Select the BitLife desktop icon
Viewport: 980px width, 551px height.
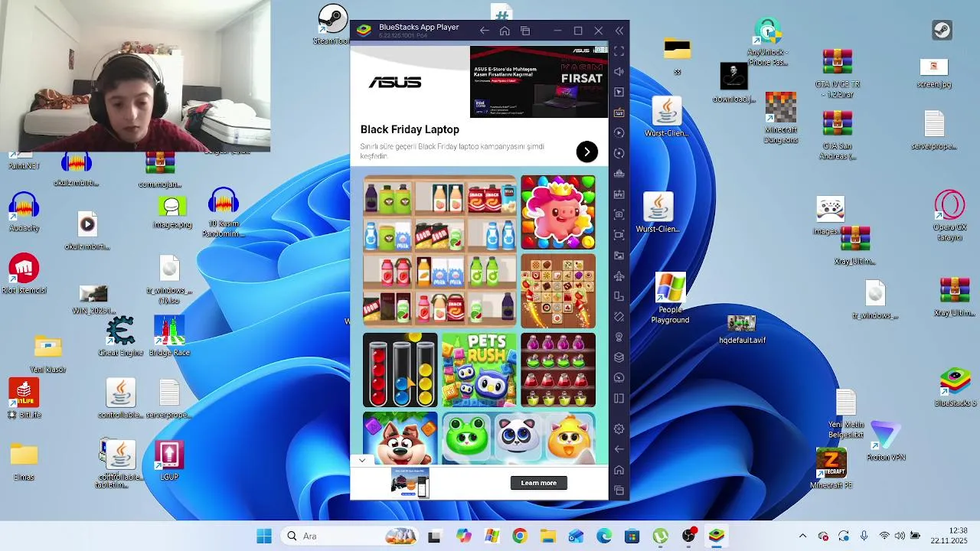tap(24, 399)
